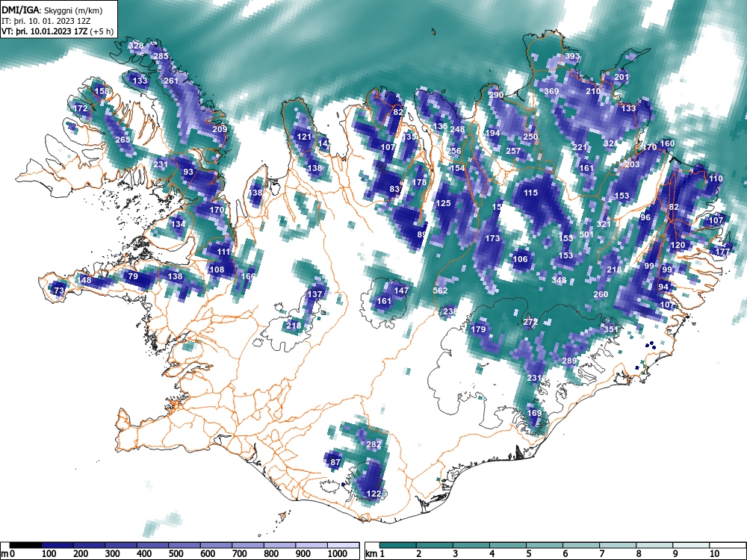Click visibility value 257
This screenshot has height=560, width=747.
(513, 151)
